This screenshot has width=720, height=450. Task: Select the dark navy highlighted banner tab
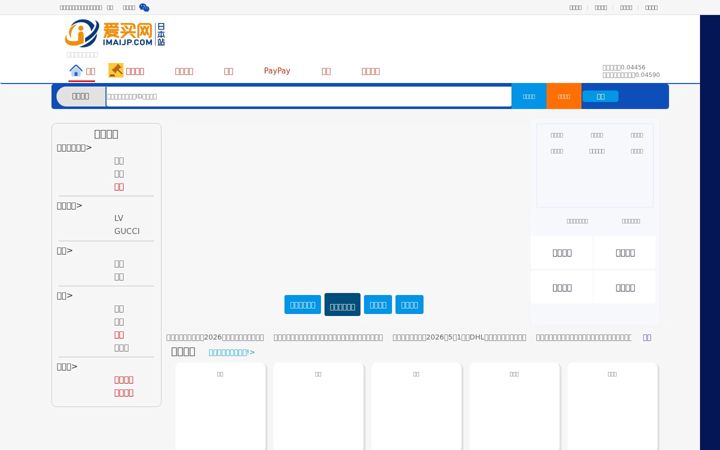tap(343, 305)
